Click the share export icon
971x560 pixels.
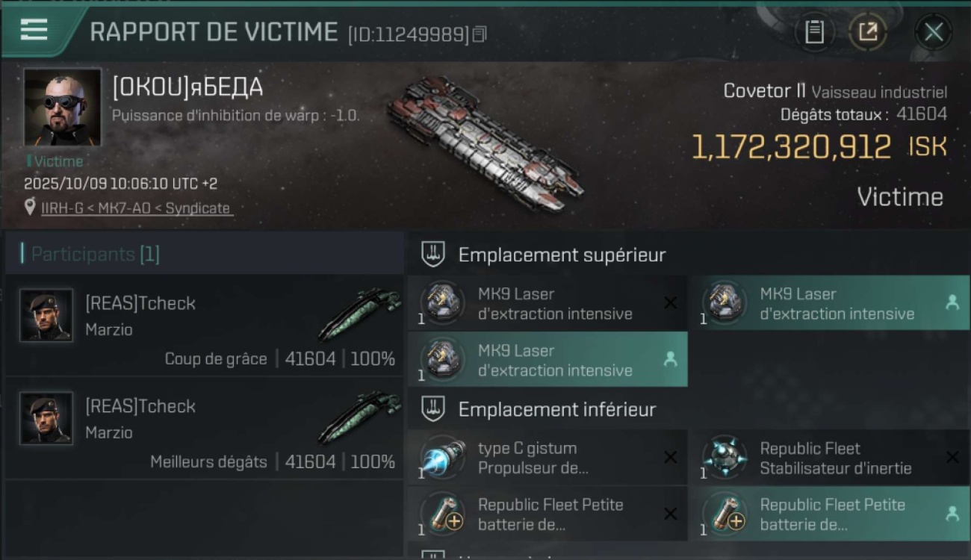867,31
